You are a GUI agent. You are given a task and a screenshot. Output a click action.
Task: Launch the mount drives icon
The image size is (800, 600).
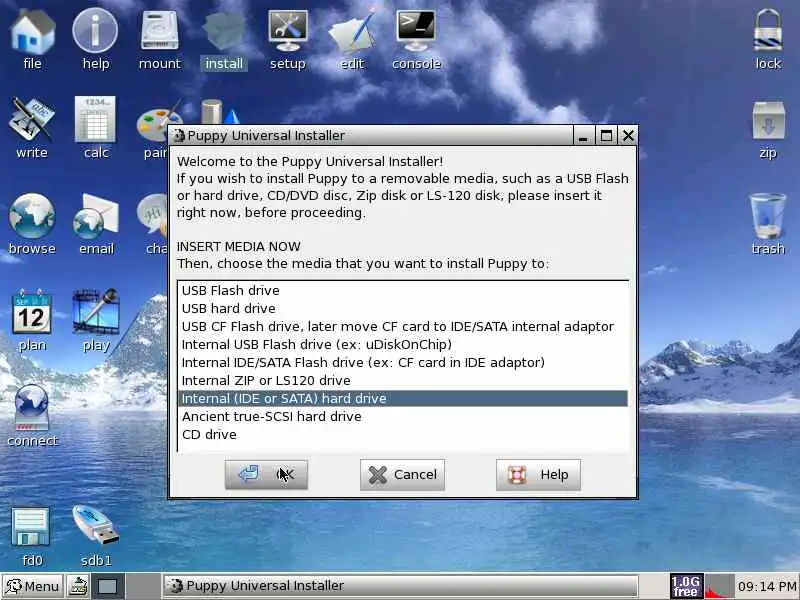click(x=160, y=40)
